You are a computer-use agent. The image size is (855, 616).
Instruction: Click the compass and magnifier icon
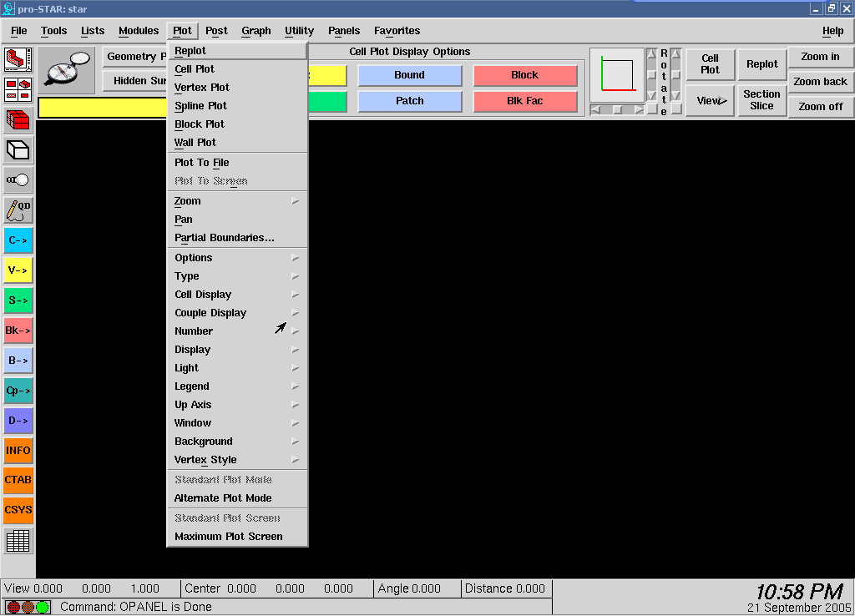click(x=68, y=70)
